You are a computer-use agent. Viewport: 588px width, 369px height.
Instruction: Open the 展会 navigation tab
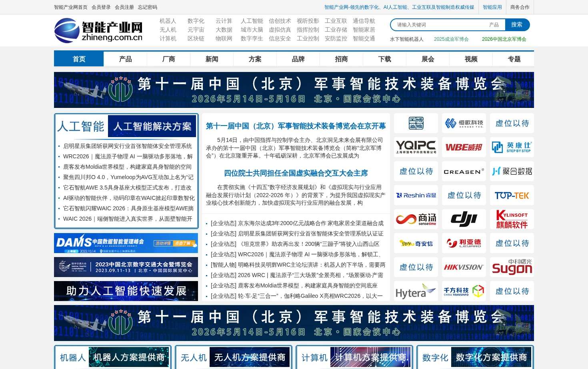(x=428, y=59)
